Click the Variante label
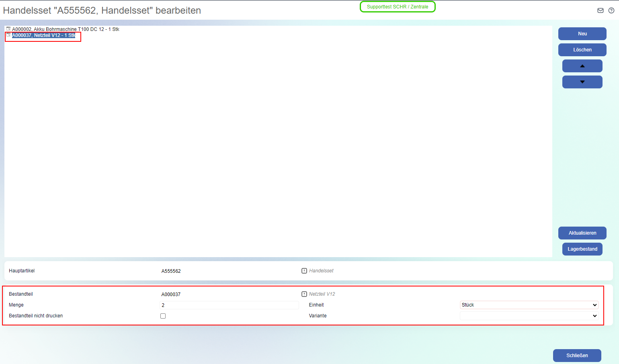This screenshot has height=364, width=619. point(318,316)
